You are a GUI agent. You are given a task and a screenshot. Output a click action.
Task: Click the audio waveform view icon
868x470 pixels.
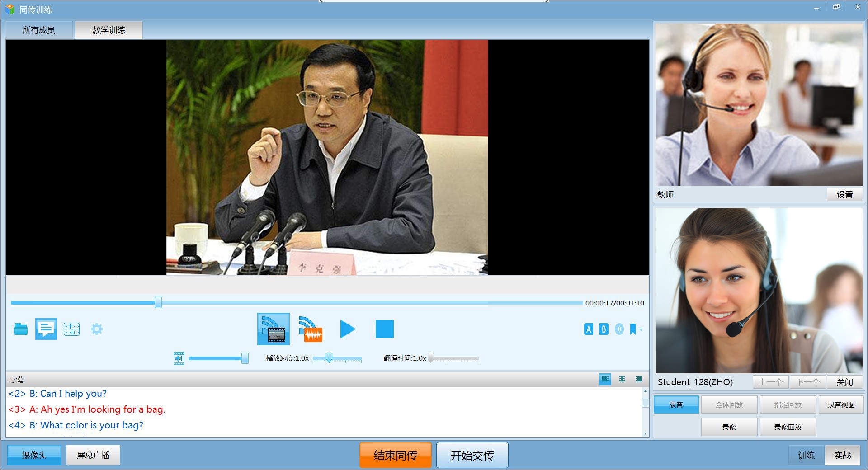pyautogui.click(x=71, y=329)
